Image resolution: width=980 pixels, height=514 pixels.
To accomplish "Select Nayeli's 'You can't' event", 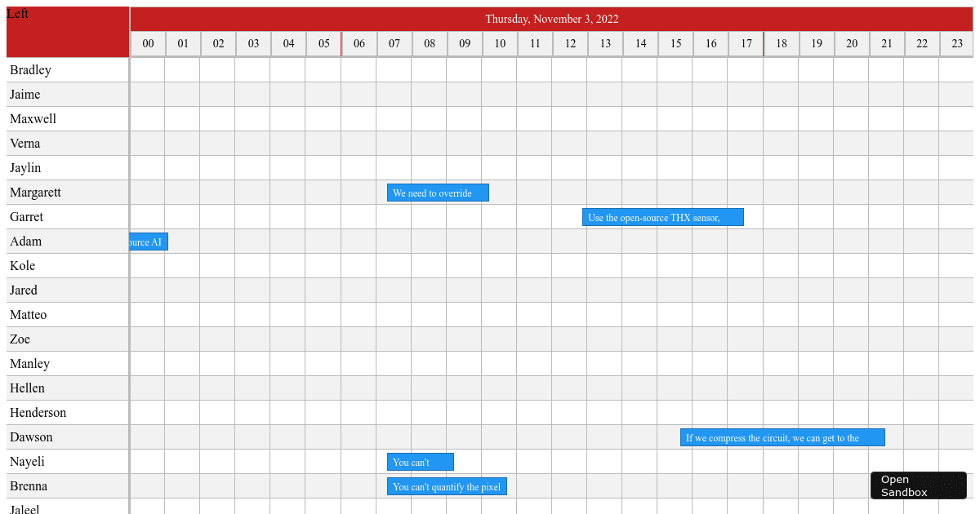I will point(421,462).
